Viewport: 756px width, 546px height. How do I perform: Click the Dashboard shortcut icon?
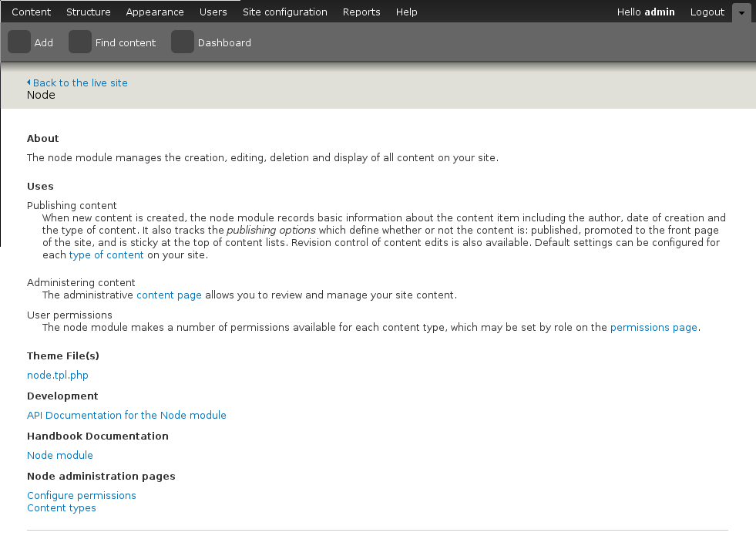point(183,42)
